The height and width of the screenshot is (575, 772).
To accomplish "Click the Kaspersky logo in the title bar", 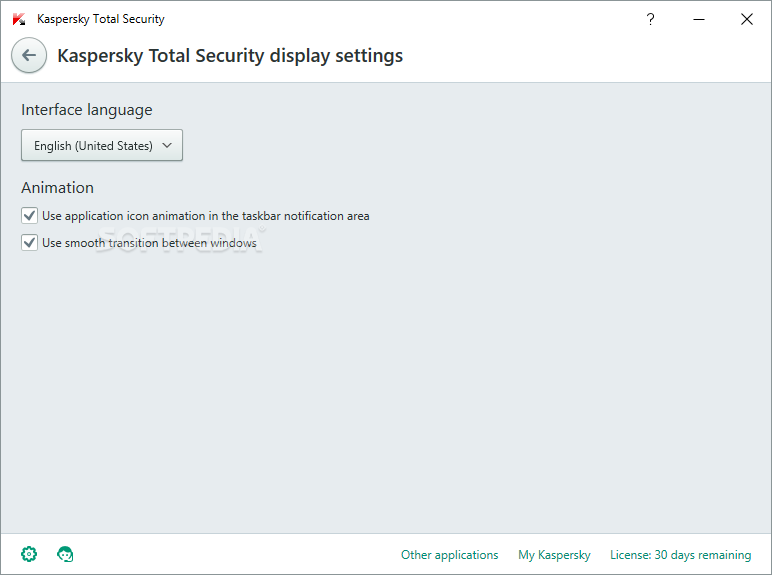I will (19, 19).
